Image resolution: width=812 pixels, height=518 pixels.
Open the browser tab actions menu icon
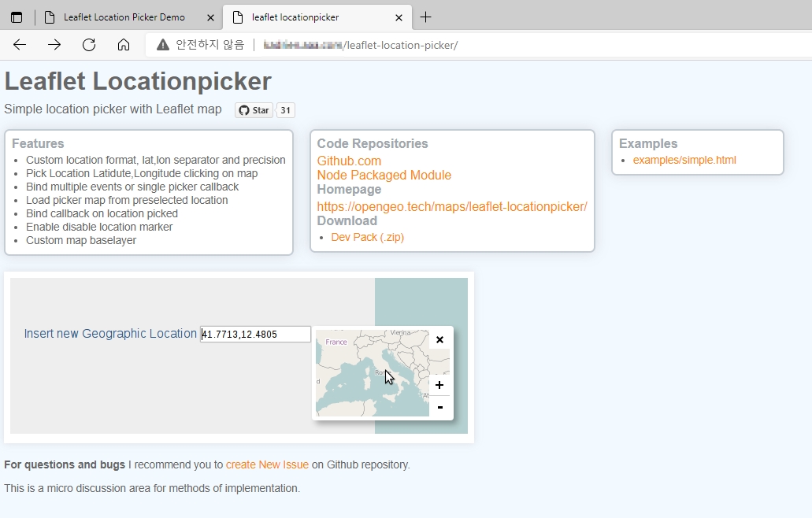click(17, 17)
